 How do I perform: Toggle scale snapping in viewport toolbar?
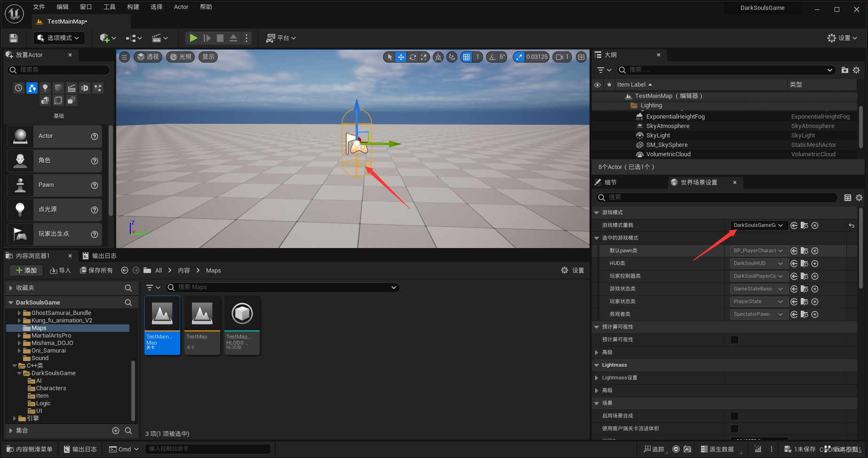pos(519,57)
